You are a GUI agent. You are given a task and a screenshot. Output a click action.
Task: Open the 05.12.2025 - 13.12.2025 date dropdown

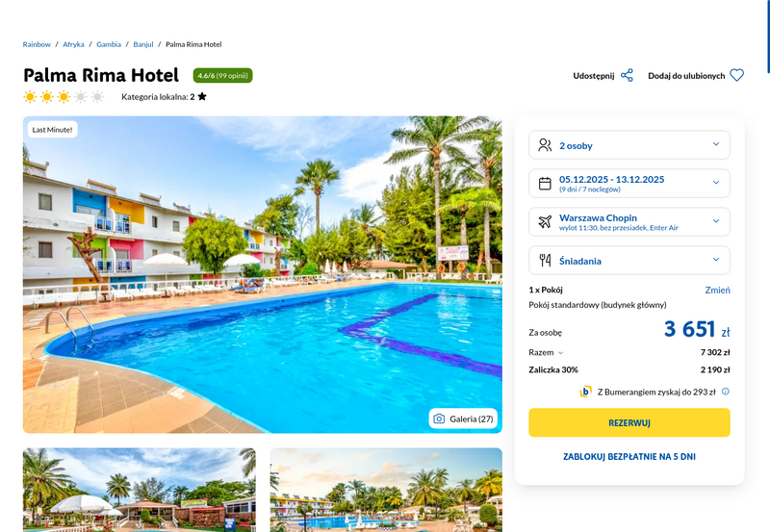[629, 184]
